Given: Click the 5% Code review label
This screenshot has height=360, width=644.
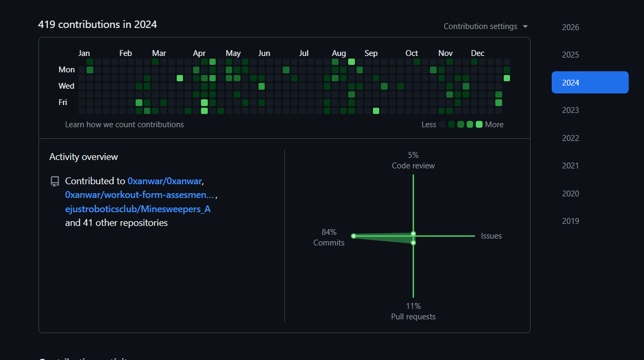Looking at the screenshot, I should (413, 160).
